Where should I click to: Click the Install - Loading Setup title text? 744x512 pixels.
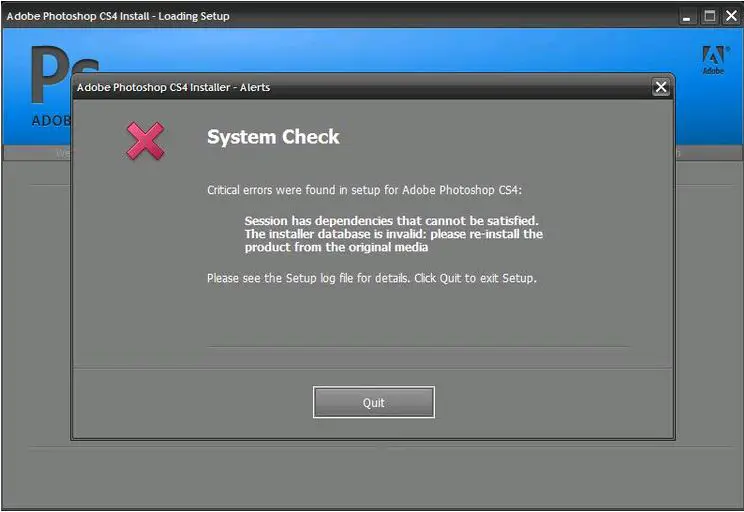(118, 16)
